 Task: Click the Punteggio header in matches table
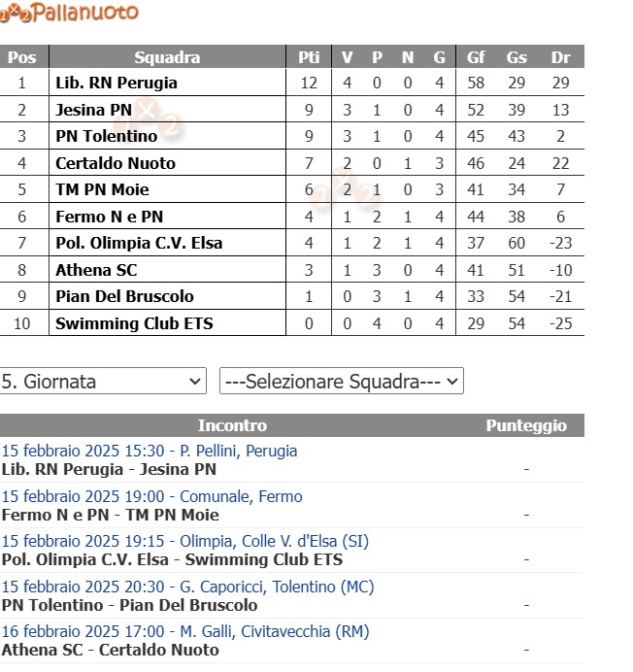coord(526,425)
